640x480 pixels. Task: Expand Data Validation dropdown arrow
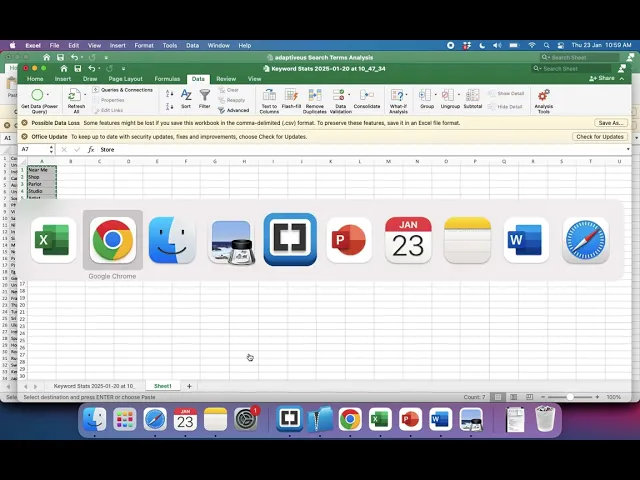click(x=349, y=95)
